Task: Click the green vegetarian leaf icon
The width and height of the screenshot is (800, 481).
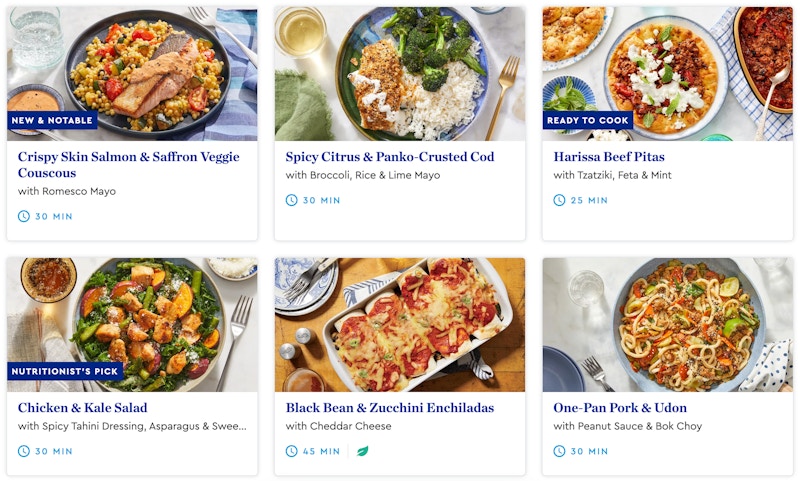Action: (363, 451)
